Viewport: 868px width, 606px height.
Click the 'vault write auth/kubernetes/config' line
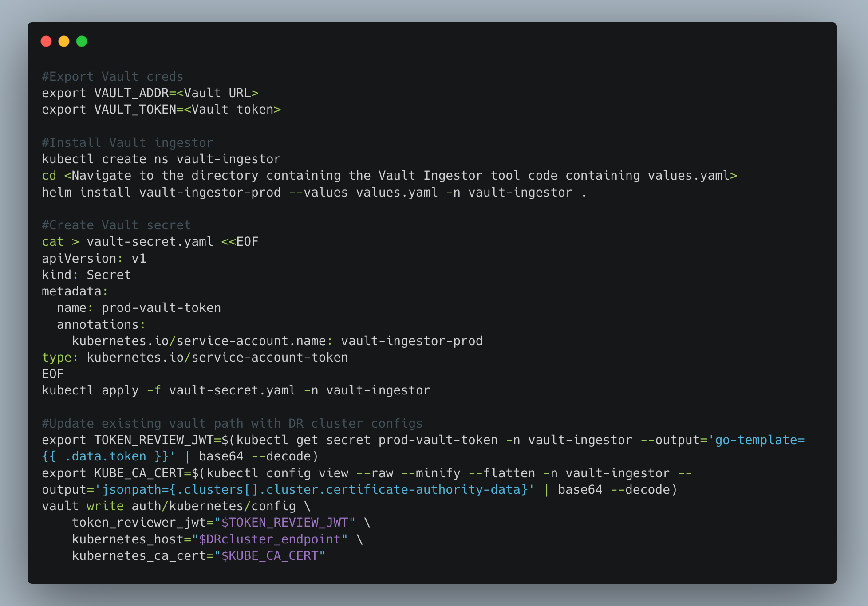(x=177, y=506)
